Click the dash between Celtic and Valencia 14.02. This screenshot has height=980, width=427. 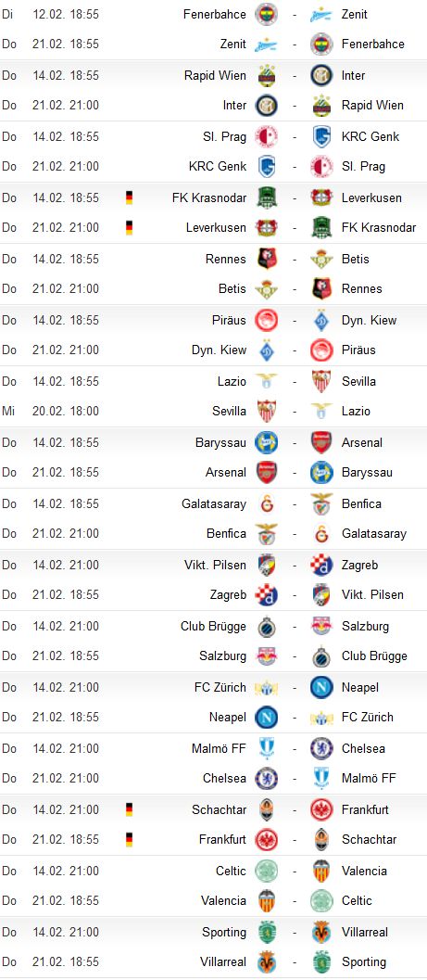(295, 871)
